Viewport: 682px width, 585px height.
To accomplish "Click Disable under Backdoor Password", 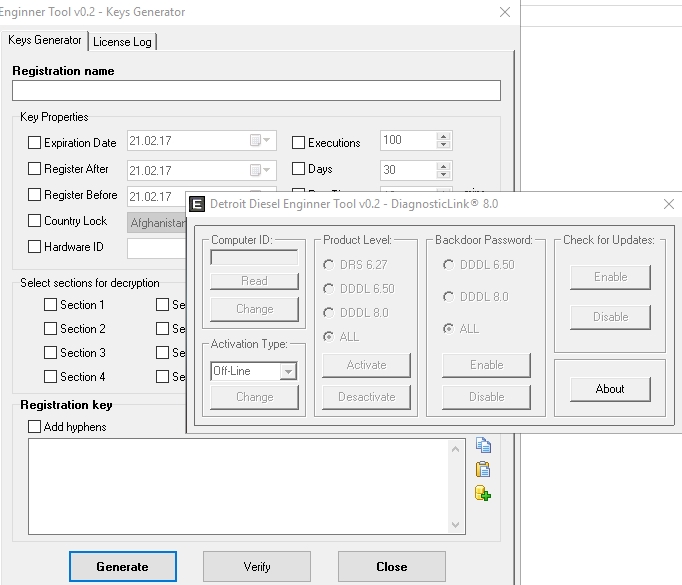I will click(x=486, y=397).
